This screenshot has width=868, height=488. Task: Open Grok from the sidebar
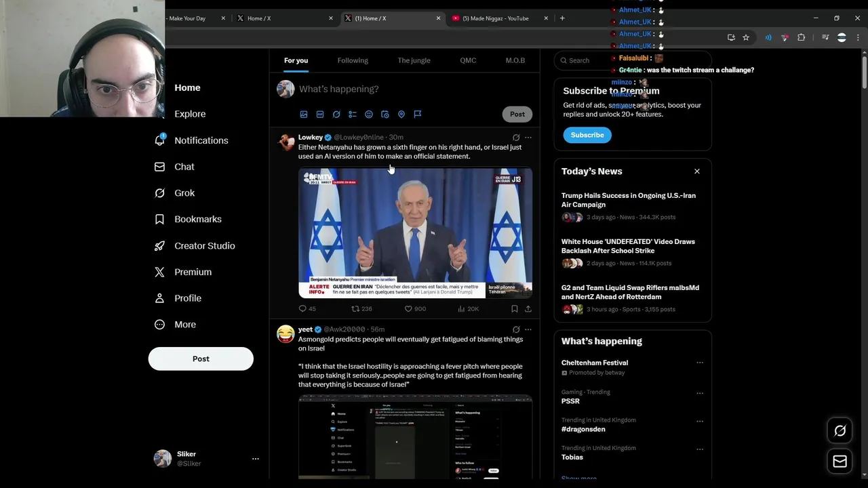[184, 193]
